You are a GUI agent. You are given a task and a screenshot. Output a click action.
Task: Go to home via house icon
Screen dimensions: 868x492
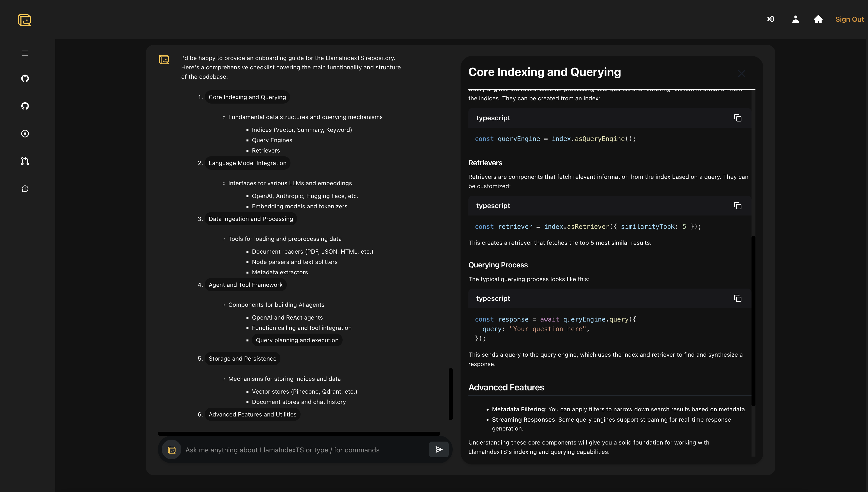[818, 19]
